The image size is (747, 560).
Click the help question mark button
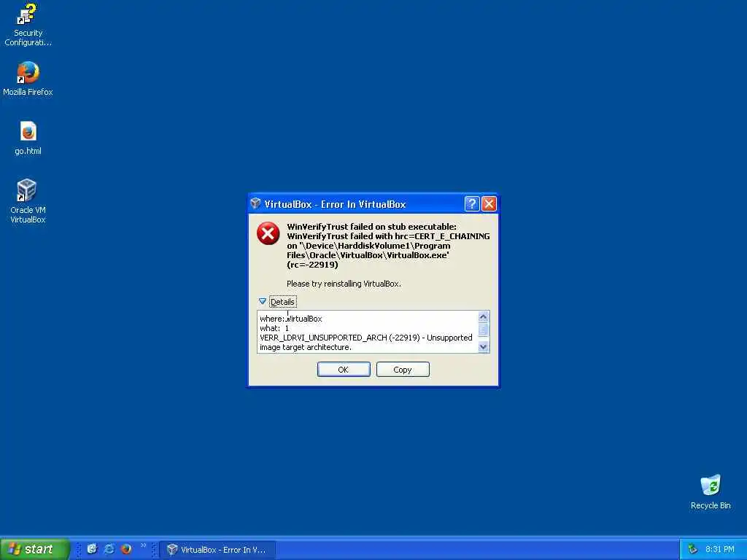tap(471, 204)
